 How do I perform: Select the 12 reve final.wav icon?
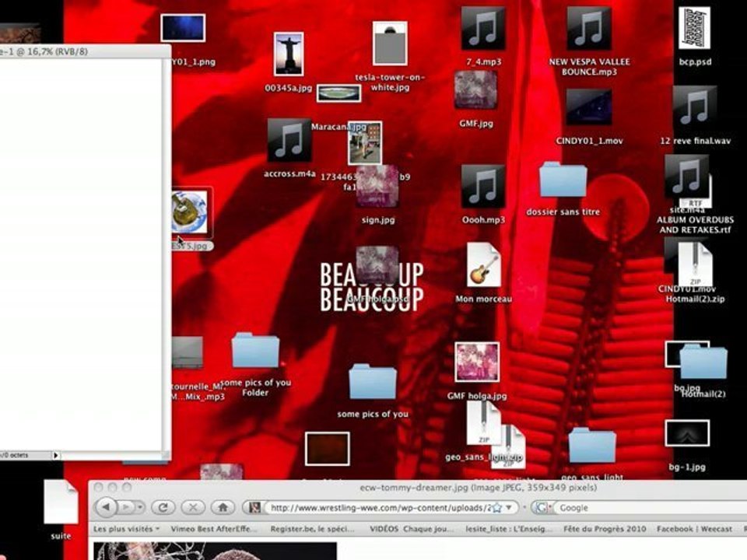[695, 107]
